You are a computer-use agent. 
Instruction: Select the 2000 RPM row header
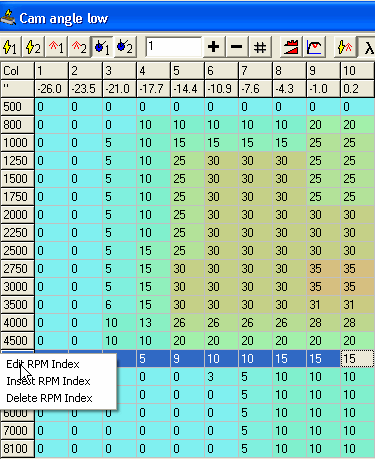tap(17, 215)
